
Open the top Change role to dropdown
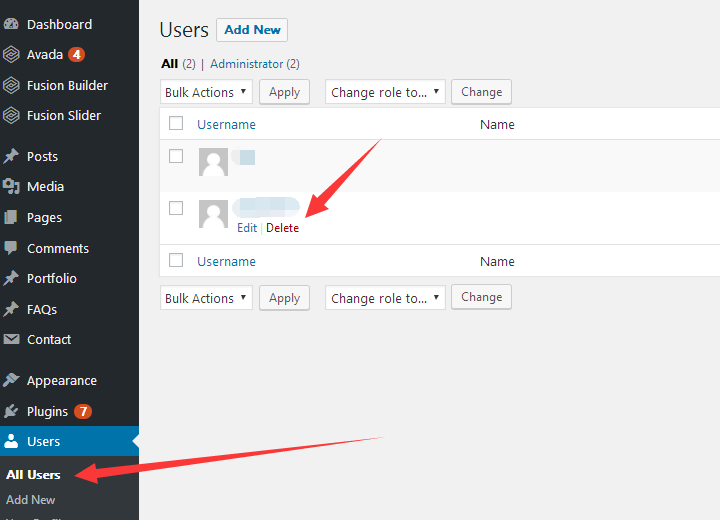(x=385, y=92)
